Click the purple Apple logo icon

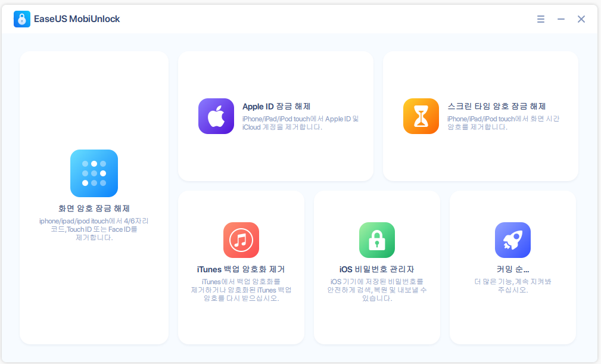(x=216, y=116)
